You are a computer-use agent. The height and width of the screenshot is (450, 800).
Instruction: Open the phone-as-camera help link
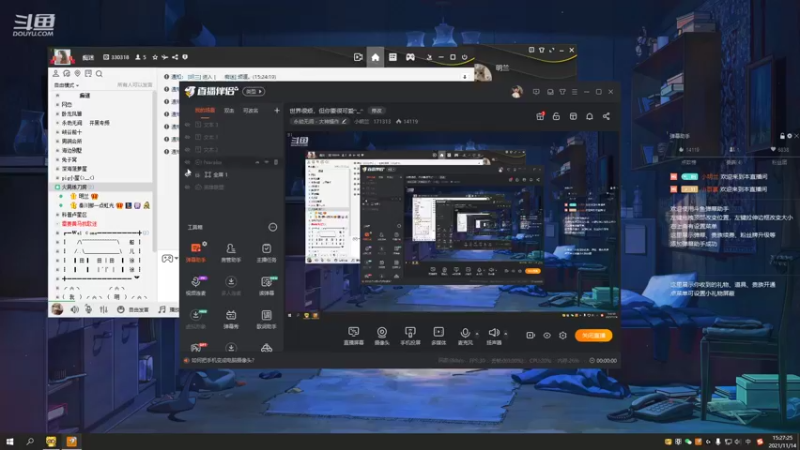[x=222, y=360]
